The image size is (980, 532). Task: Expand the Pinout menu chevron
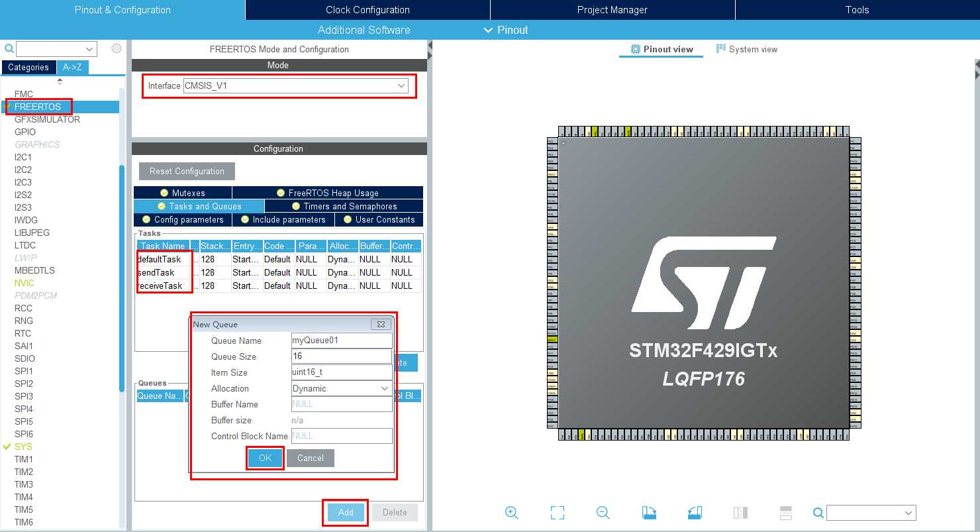tap(488, 30)
